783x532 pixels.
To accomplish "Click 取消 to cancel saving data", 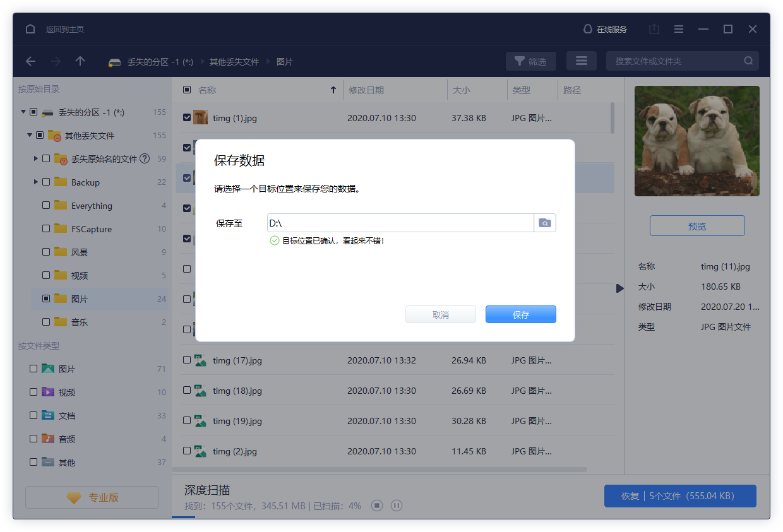I will tap(440, 314).
